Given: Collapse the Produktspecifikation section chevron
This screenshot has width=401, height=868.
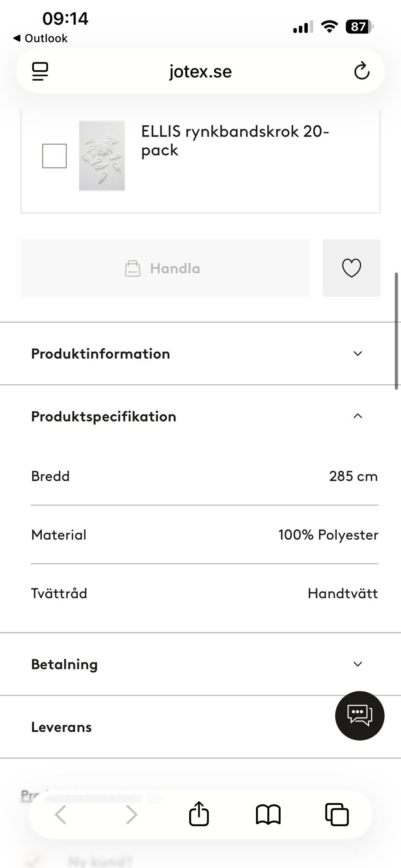Looking at the screenshot, I should (x=358, y=416).
